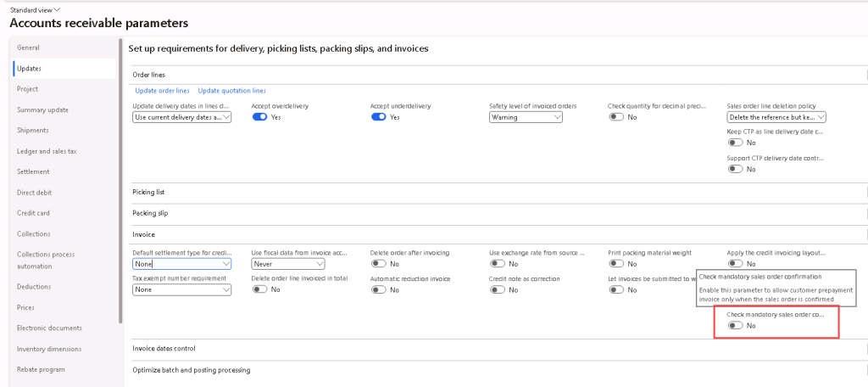868x387 pixels.
Task: Toggle the Accept underdelivery switch
Action: (x=378, y=117)
